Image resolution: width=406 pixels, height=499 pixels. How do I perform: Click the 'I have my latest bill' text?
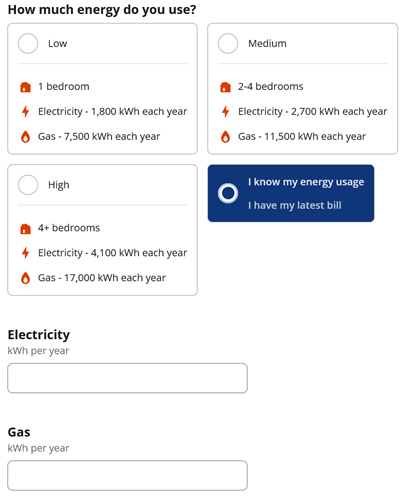295,205
